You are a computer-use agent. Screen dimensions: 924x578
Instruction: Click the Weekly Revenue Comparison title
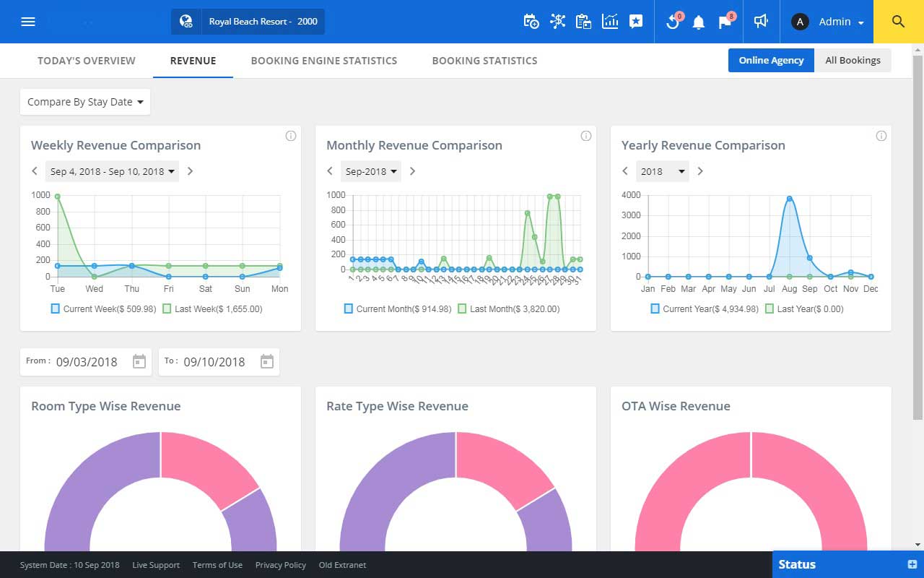click(116, 145)
